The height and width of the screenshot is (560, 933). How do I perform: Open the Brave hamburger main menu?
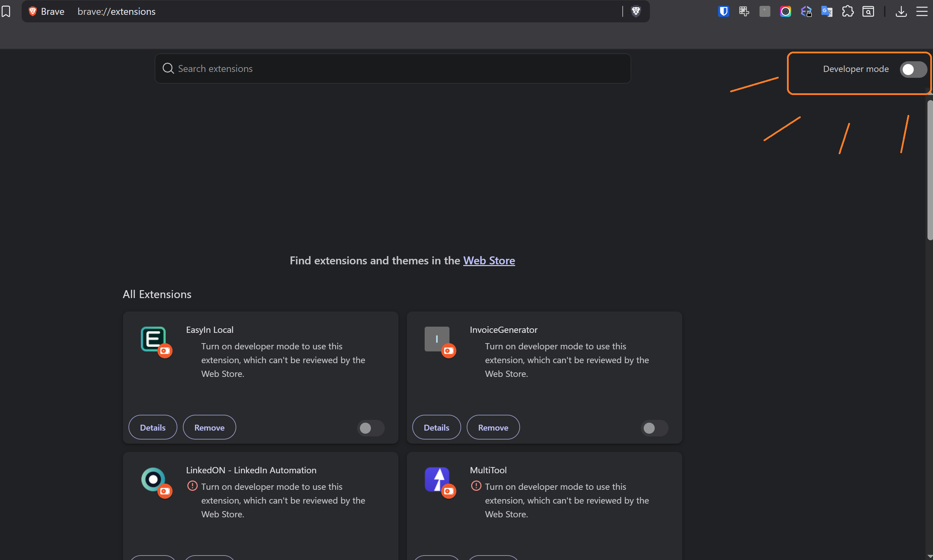[922, 11]
